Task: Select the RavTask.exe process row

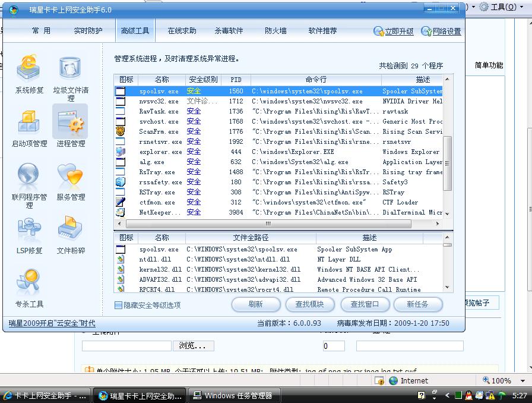Action: [278, 111]
